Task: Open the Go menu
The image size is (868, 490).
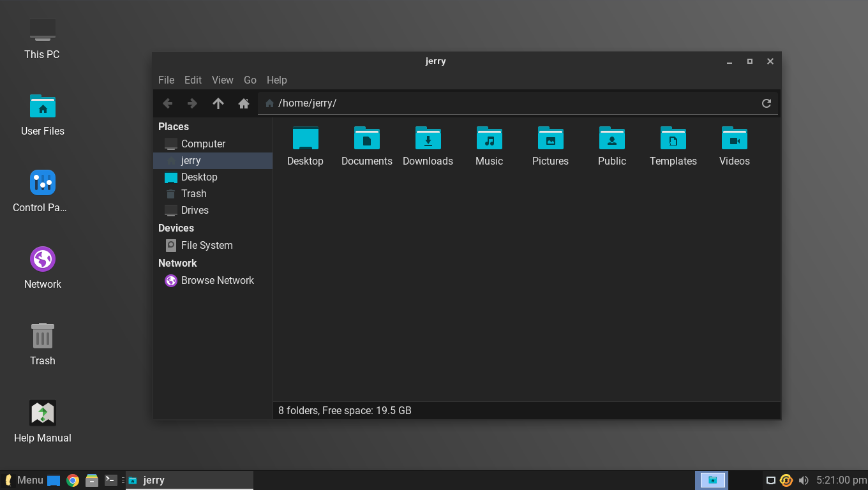Action: click(250, 80)
